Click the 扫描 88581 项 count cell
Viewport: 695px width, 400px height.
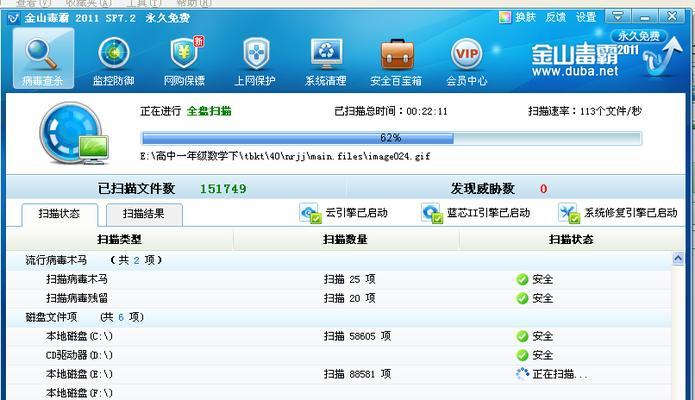coord(357,375)
